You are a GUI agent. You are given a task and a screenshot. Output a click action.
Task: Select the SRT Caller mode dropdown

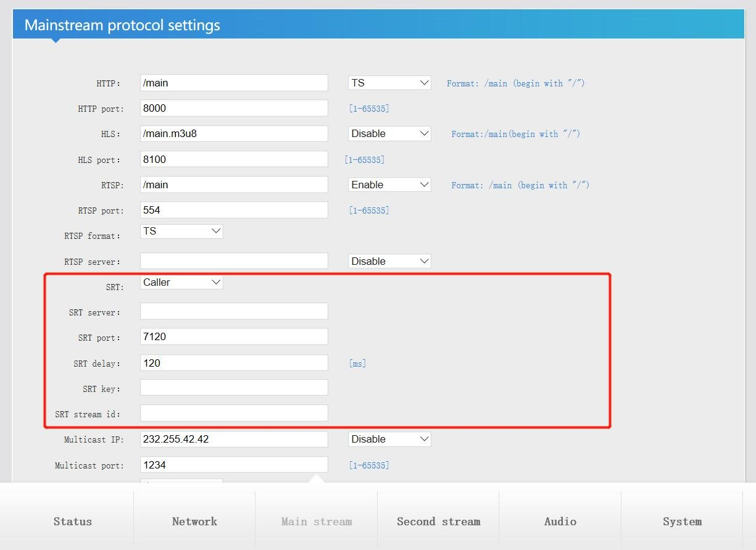[181, 282]
